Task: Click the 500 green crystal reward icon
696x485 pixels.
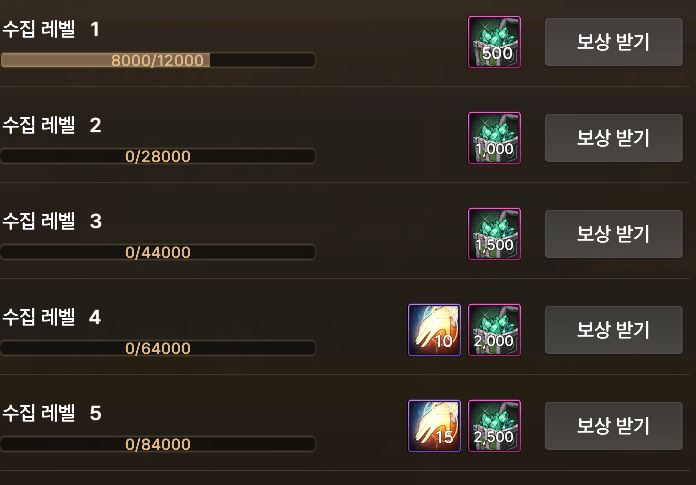Action: (x=494, y=42)
